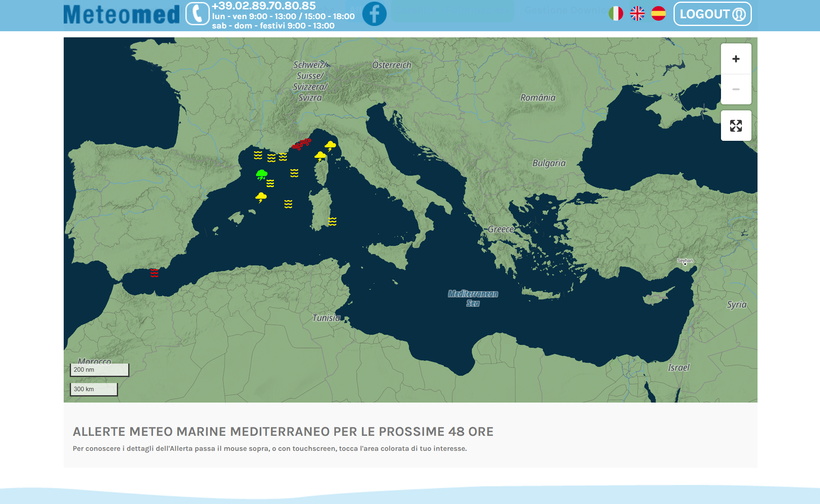
Task: Switch language to Spanish flag
Action: (658, 14)
